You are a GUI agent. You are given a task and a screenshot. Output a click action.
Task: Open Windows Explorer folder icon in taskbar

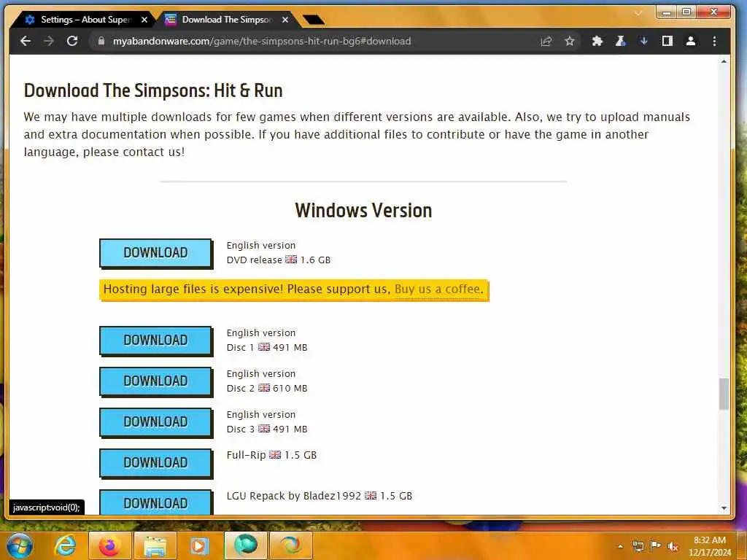pyautogui.click(x=155, y=545)
